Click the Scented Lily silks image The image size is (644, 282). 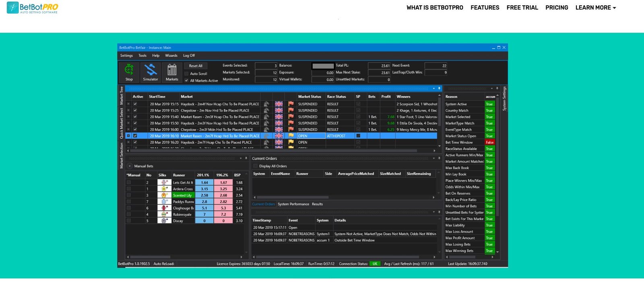(x=164, y=195)
